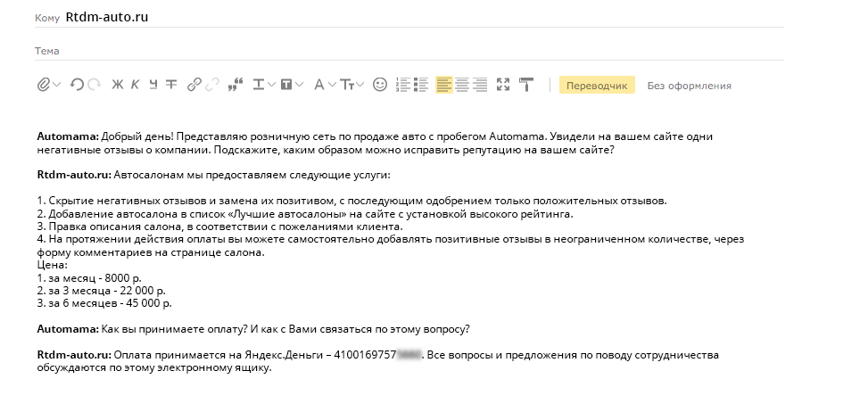
Task: Open the Переводчик translator
Action: (597, 86)
